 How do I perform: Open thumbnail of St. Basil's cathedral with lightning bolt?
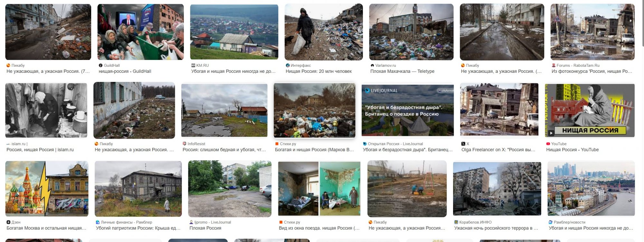tap(47, 189)
